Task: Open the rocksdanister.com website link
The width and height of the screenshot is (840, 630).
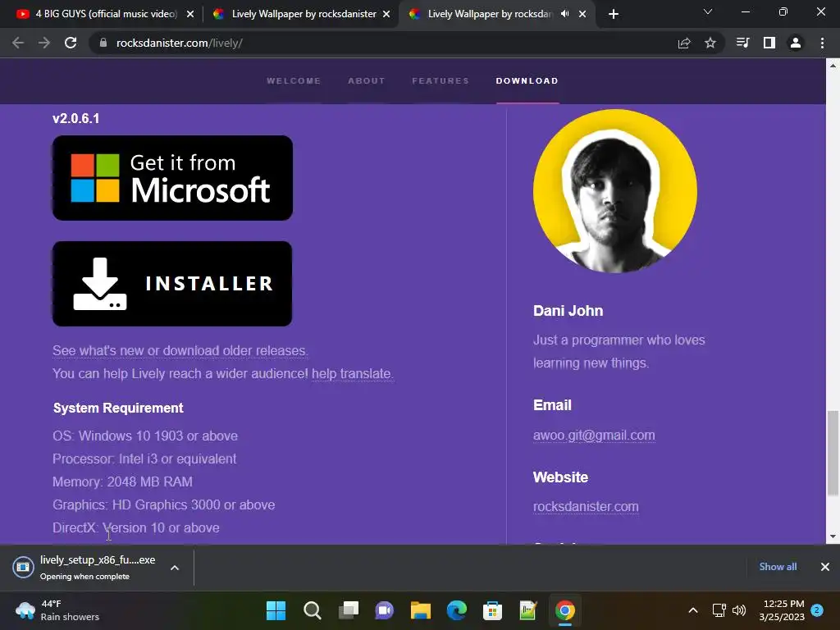Action: pos(586,506)
